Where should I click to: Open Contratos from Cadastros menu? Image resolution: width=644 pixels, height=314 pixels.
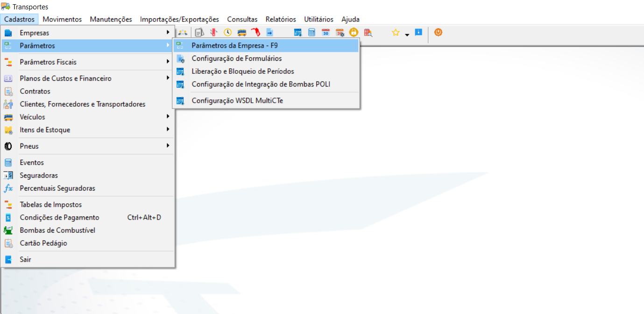(x=87, y=91)
